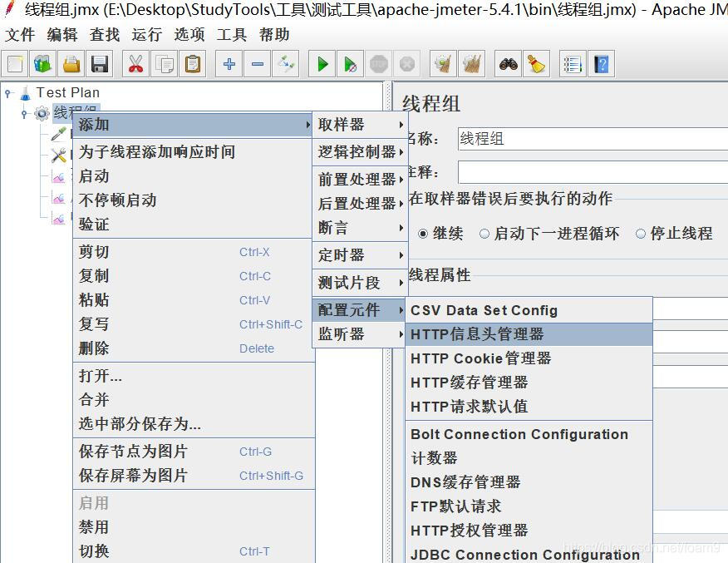Open the Help question mark icon
The width and height of the screenshot is (728, 563).
point(601,64)
